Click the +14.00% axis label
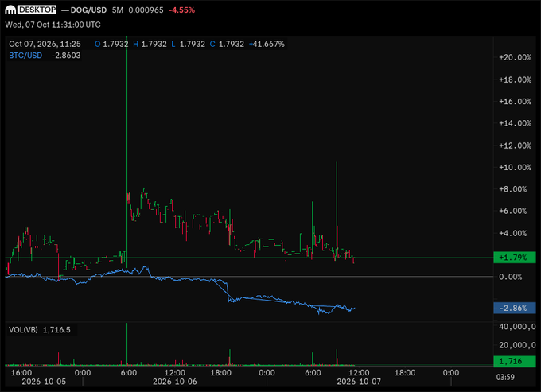The height and width of the screenshot is (392, 541). click(515, 123)
